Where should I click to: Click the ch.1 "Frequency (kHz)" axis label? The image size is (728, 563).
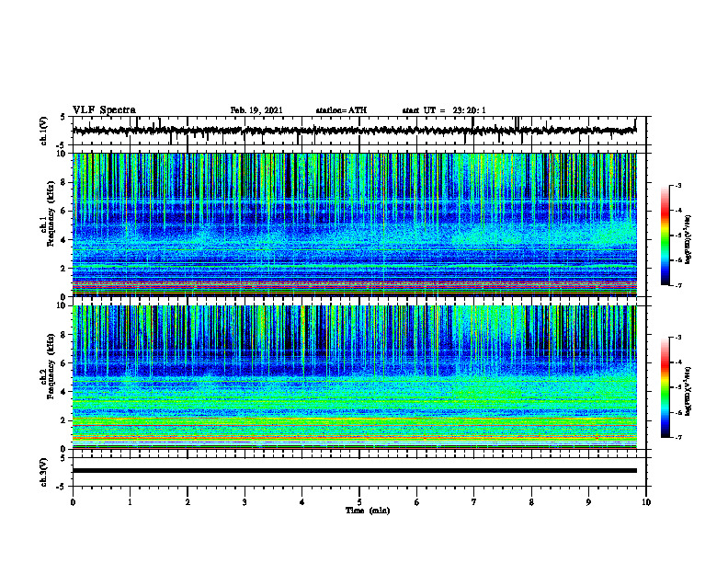click(x=51, y=213)
